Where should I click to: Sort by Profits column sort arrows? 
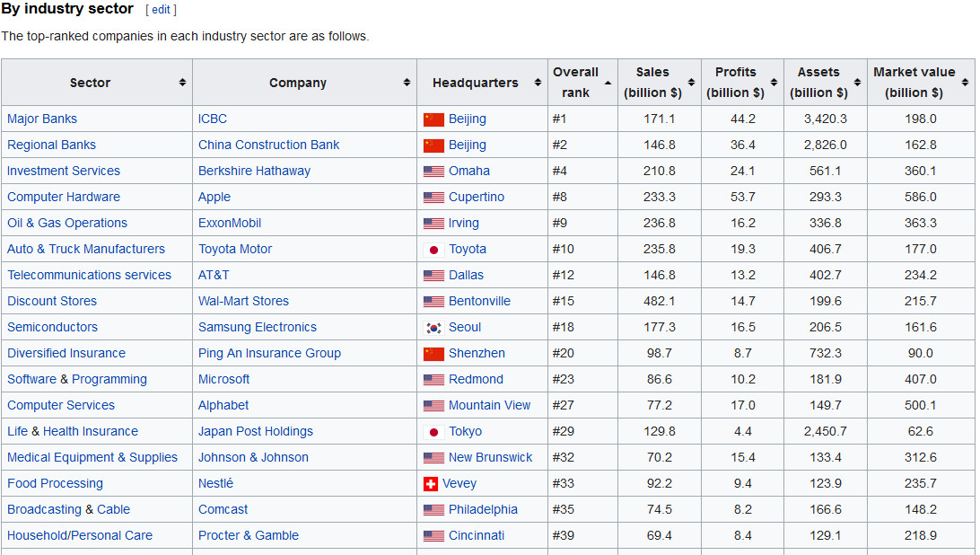(774, 83)
